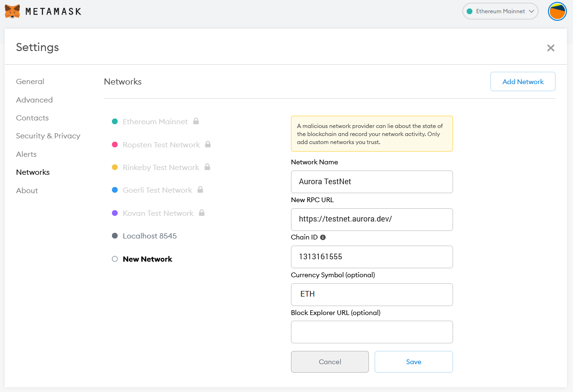Click the Settings page title

coord(37,47)
